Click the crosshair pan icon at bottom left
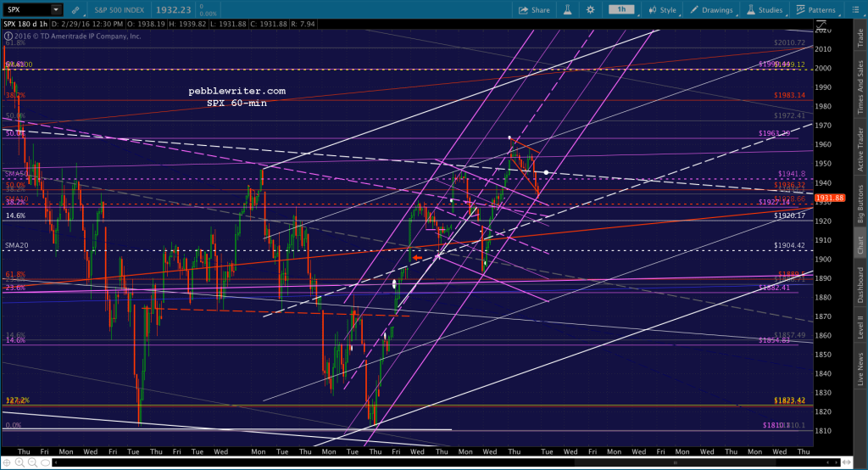The image size is (868, 470). coord(7,462)
